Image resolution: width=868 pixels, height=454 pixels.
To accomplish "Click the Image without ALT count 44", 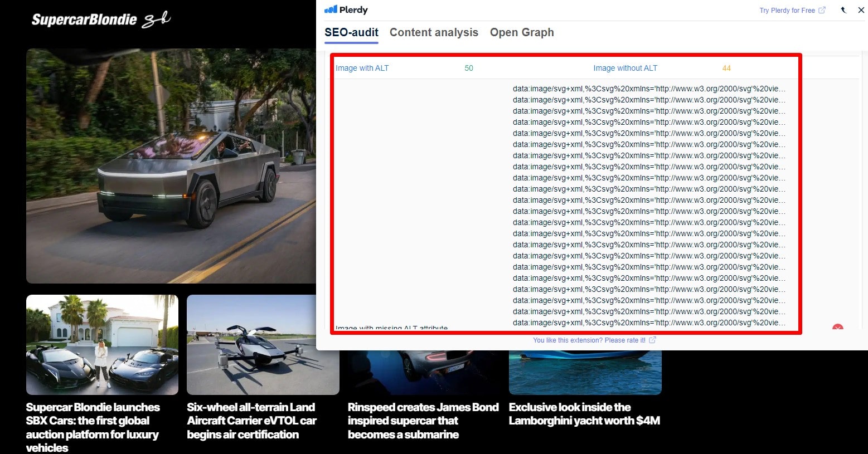I will point(726,68).
